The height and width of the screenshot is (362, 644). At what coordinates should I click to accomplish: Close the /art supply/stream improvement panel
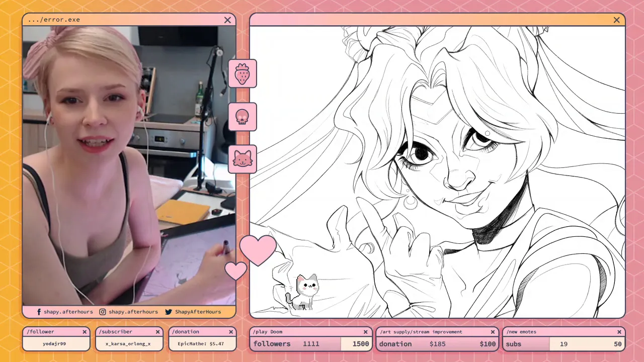pyautogui.click(x=493, y=332)
